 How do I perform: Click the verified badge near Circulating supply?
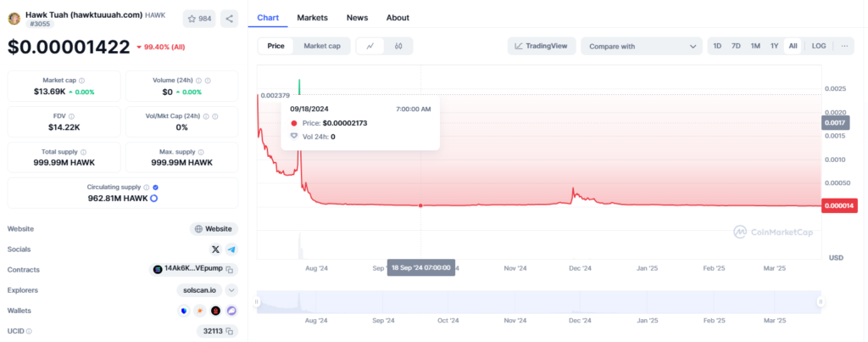tap(156, 188)
